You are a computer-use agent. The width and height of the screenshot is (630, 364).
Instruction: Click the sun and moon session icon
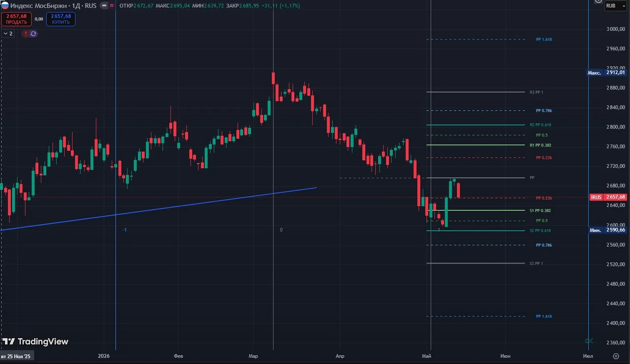pyautogui.click(x=589, y=341)
